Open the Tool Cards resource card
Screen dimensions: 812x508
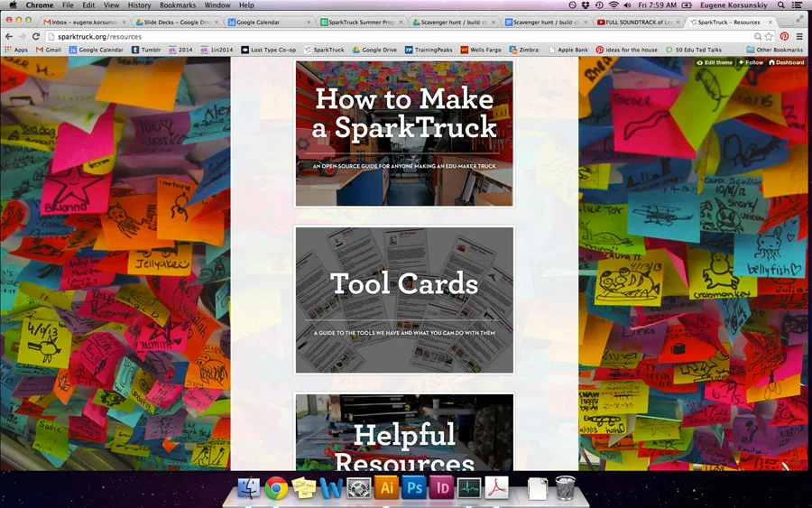(x=404, y=300)
